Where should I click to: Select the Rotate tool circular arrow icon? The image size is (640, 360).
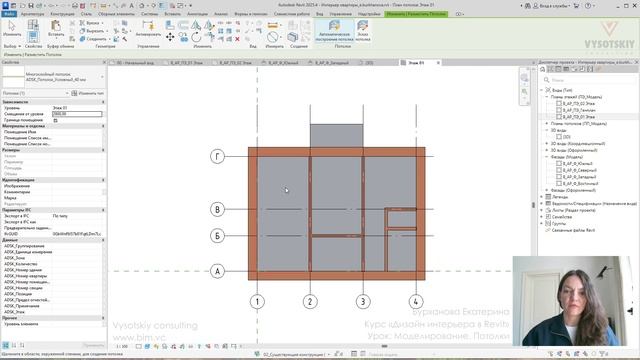coord(196,37)
